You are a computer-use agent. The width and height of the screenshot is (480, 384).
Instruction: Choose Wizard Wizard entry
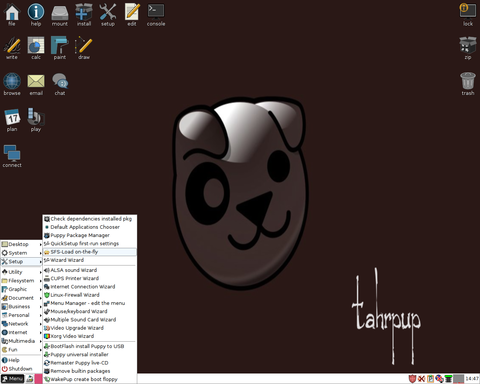click(x=90, y=260)
